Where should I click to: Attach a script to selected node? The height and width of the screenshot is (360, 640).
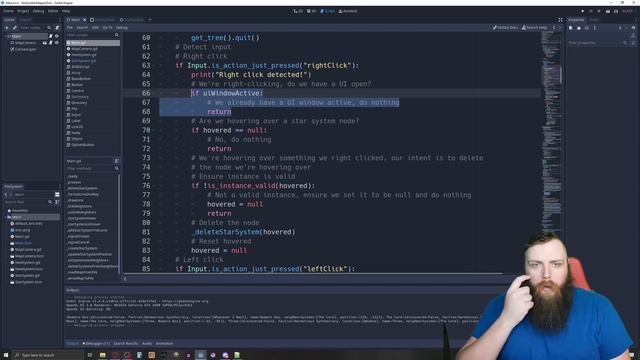[x=57, y=28]
